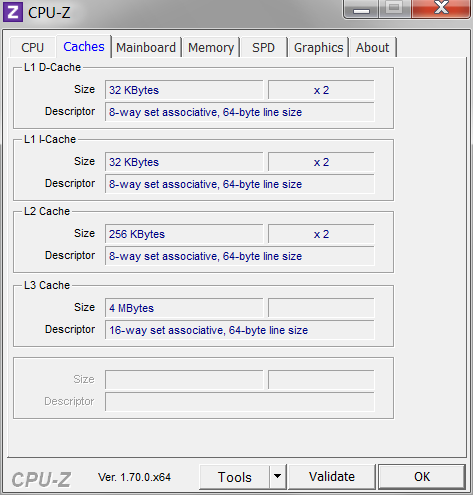Click L2 Cache x 2 count field
The height and width of the screenshot is (495, 473).
click(x=321, y=234)
